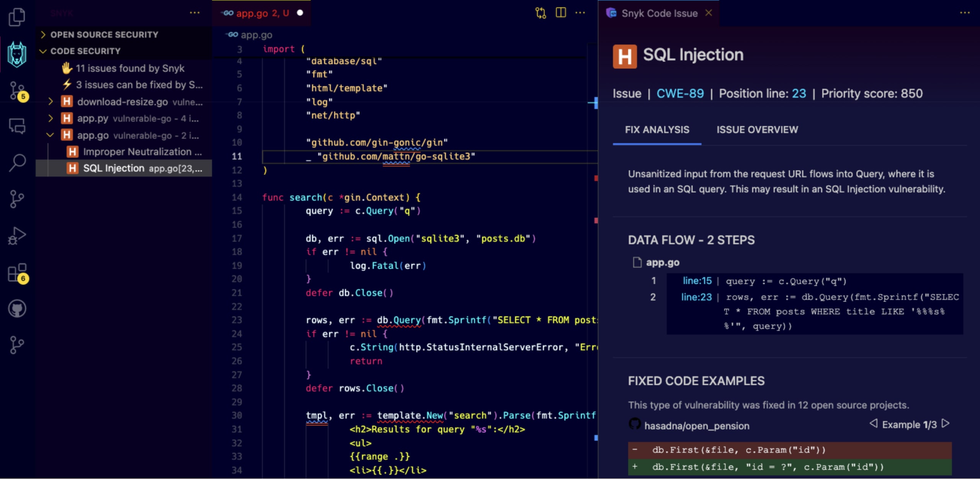Click the high severity H icon beside SQL Injection title
The image size is (980, 479).
(625, 56)
